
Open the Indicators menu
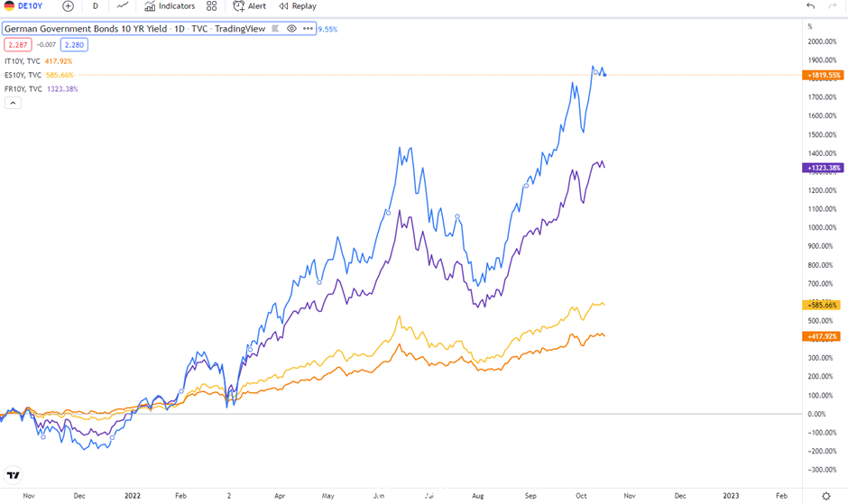(170, 6)
